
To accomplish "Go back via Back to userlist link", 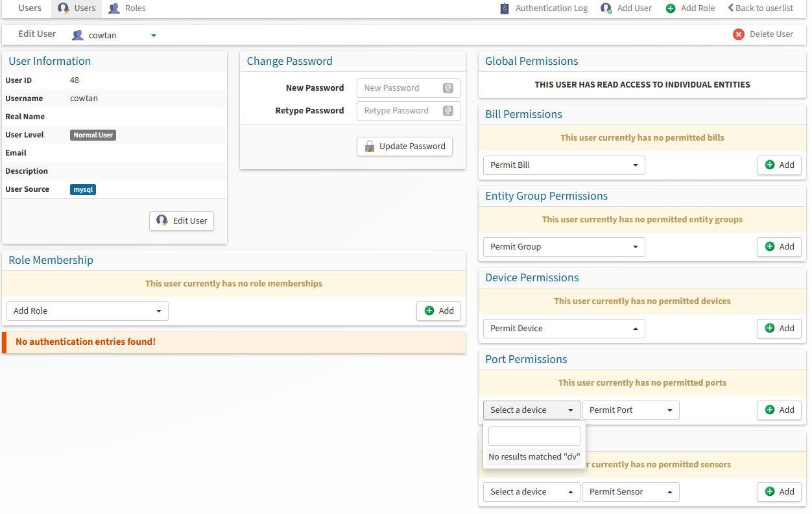I will pyautogui.click(x=760, y=8).
